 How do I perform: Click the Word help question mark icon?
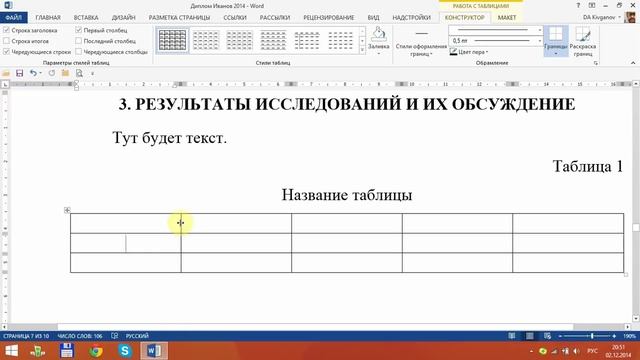(x=578, y=5)
